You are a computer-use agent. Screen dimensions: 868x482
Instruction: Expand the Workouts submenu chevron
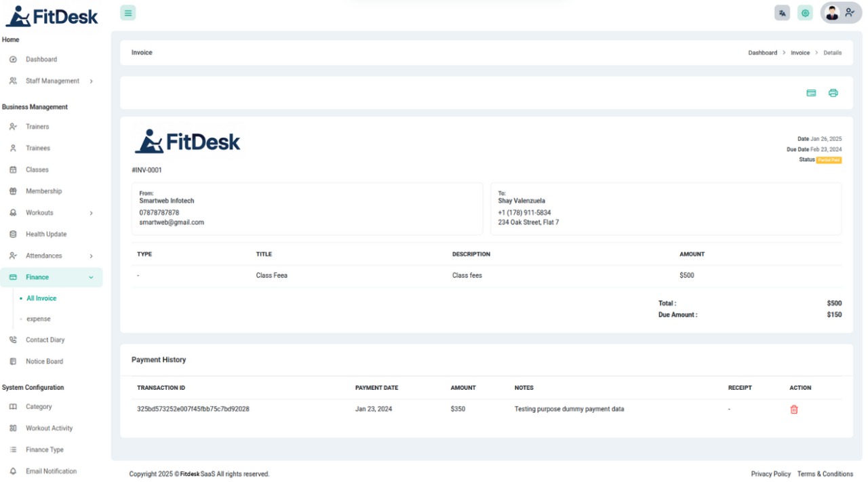[x=91, y=214]
